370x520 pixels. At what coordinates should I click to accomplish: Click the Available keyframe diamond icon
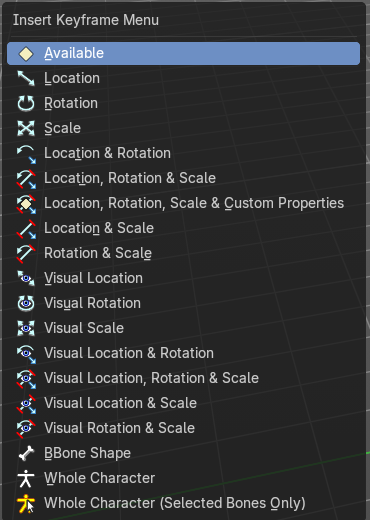[26, 53]
